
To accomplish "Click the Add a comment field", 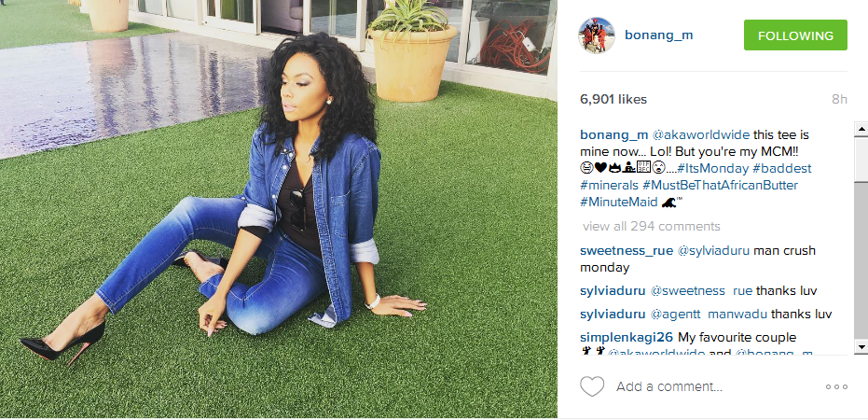I will tap(714, 386).
